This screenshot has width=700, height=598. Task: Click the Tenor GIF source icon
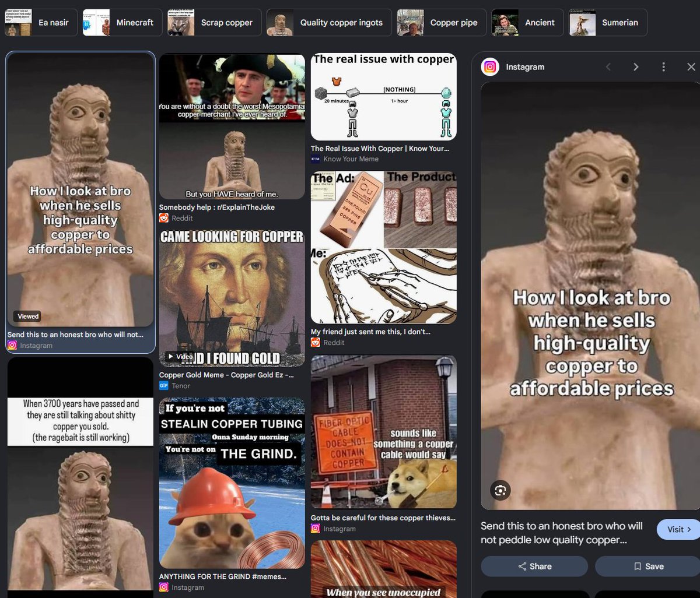pyautogui.click(x=164, y=386)
